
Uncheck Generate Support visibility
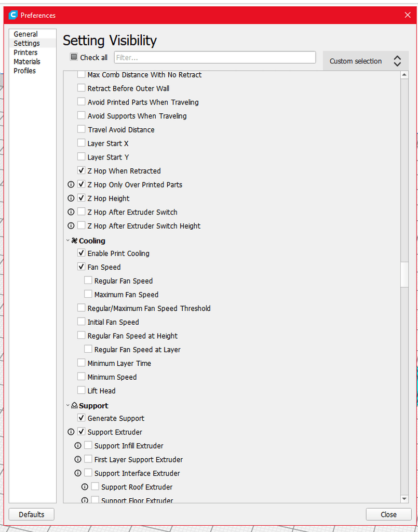81,418
